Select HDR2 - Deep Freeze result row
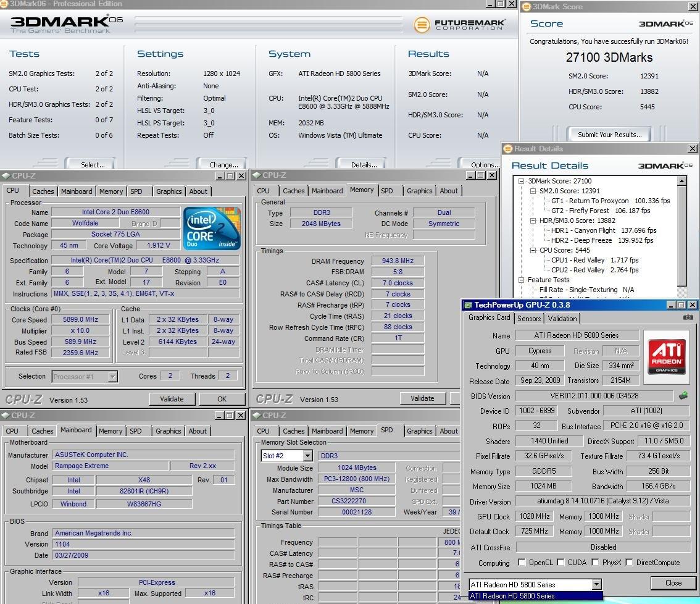This screenshot has width=700, height=604. pyautogui.click(x=602, y=240)
